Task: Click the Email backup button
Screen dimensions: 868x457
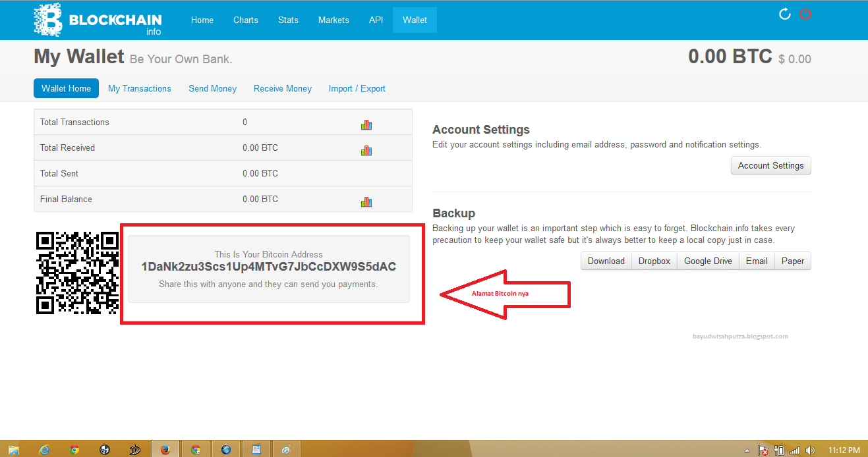Action: point(757,261)
